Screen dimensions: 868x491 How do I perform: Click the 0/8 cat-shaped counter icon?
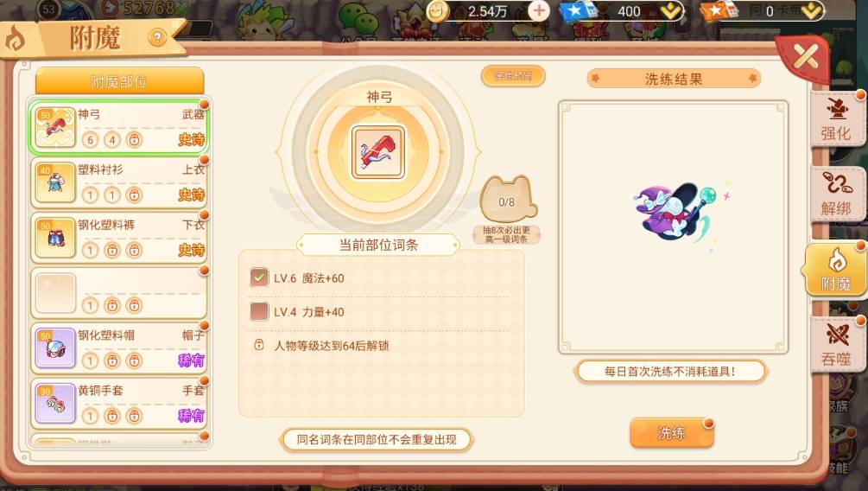click(x=508, y=200)
